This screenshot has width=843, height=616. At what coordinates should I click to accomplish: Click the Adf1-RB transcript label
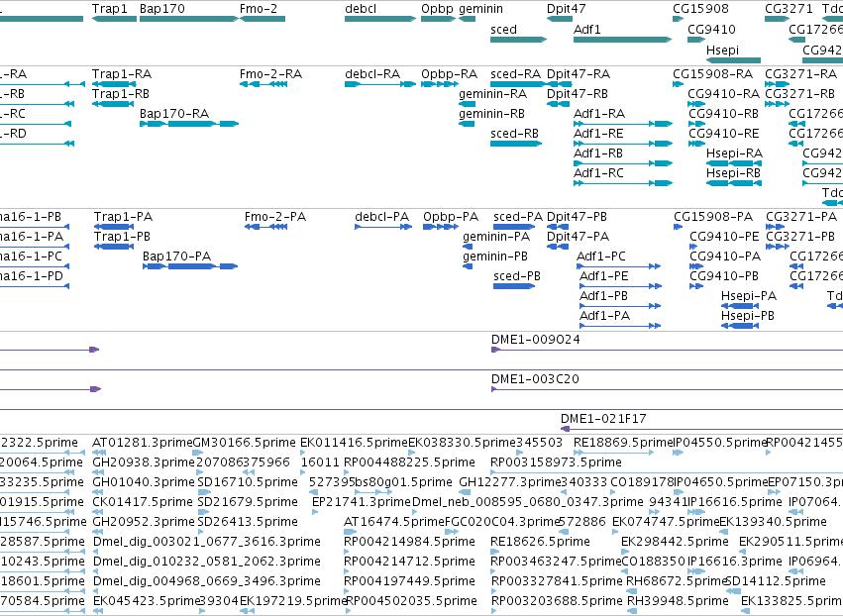598,154
